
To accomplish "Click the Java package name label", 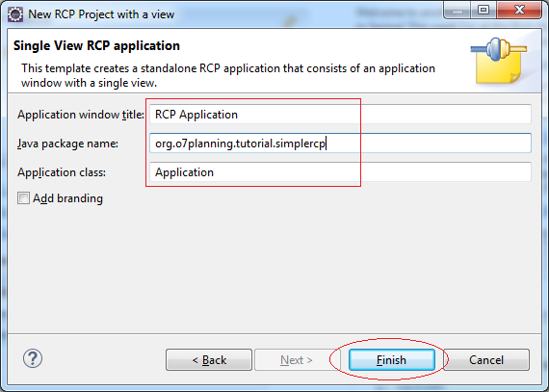I will (x=68, y=144).
